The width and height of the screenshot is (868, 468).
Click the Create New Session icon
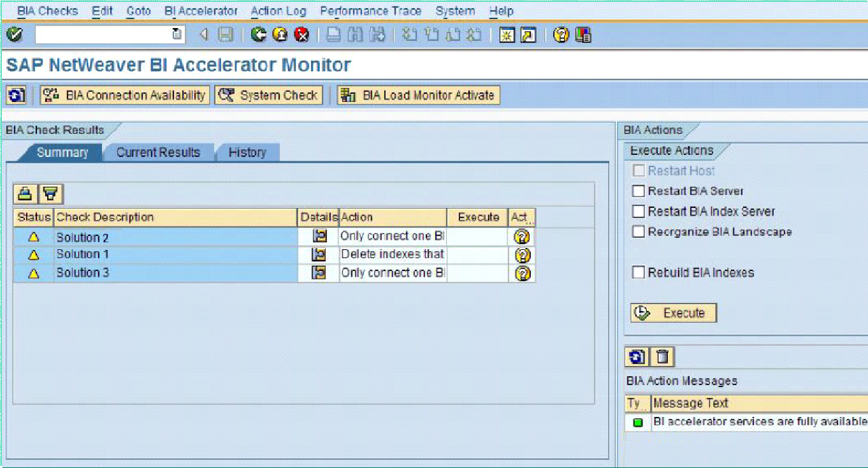(x=507, y=34)
